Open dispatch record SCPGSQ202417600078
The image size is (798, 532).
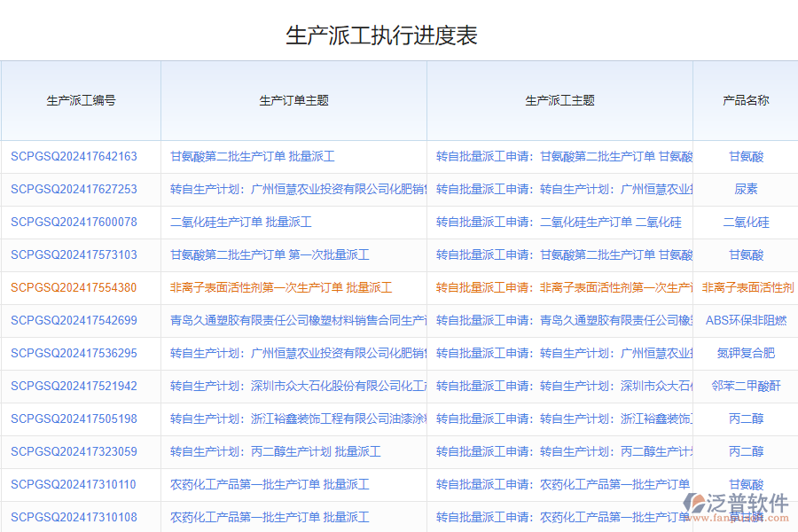tap(74, 223)
